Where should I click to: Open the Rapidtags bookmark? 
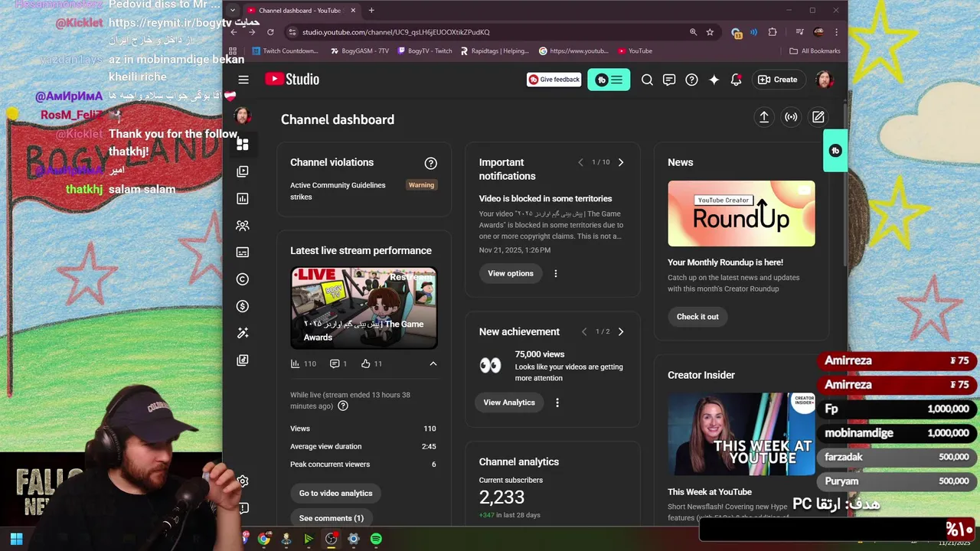[x=495, y=51]
